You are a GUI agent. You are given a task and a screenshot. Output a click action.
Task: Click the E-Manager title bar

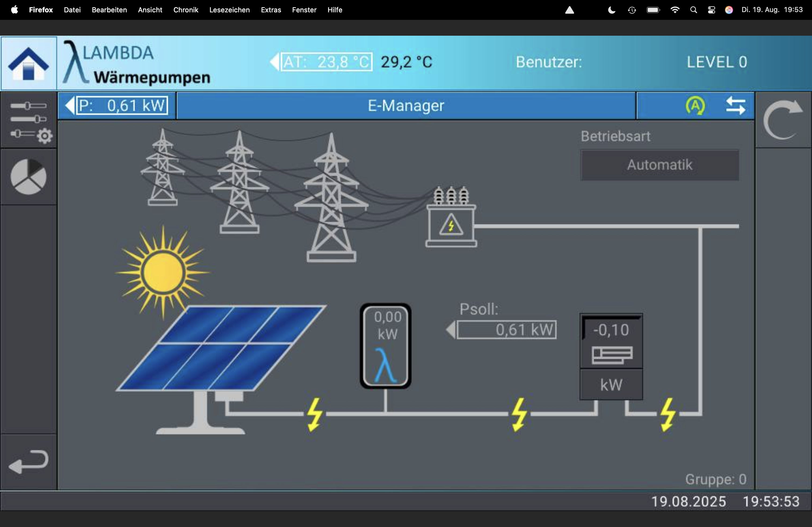pyautogui.click(x=406, y=106)
